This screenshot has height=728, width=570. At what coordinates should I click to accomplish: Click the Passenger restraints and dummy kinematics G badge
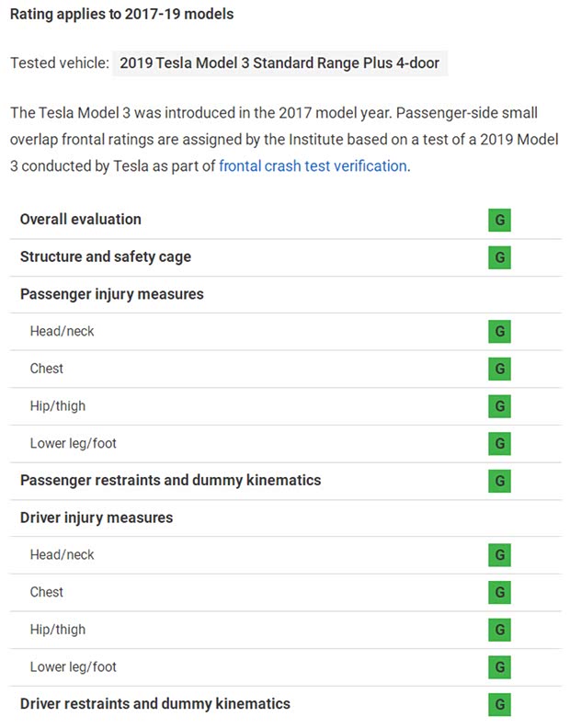tap(499, 481)
